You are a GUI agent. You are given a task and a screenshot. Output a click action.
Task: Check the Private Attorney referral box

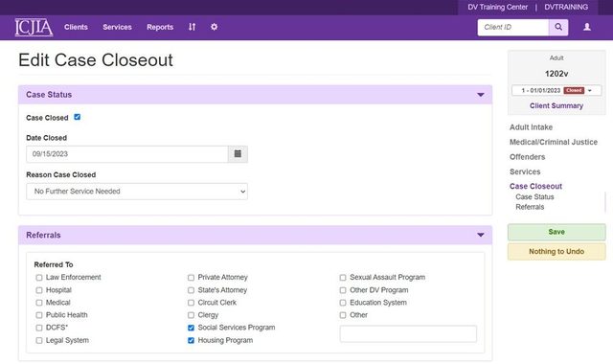[191, 278]
